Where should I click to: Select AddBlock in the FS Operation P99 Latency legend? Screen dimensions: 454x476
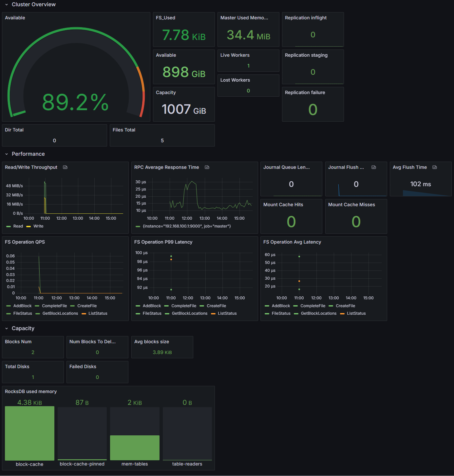(x=152, y=306)
